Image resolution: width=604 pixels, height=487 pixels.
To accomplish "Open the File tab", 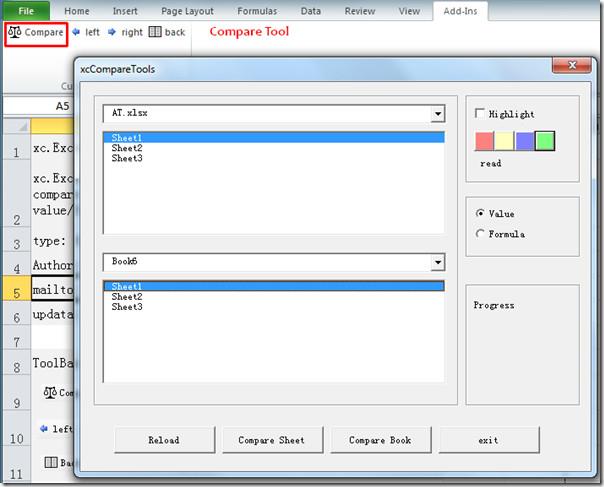I will pyautogui.click(x=26, y=11).
